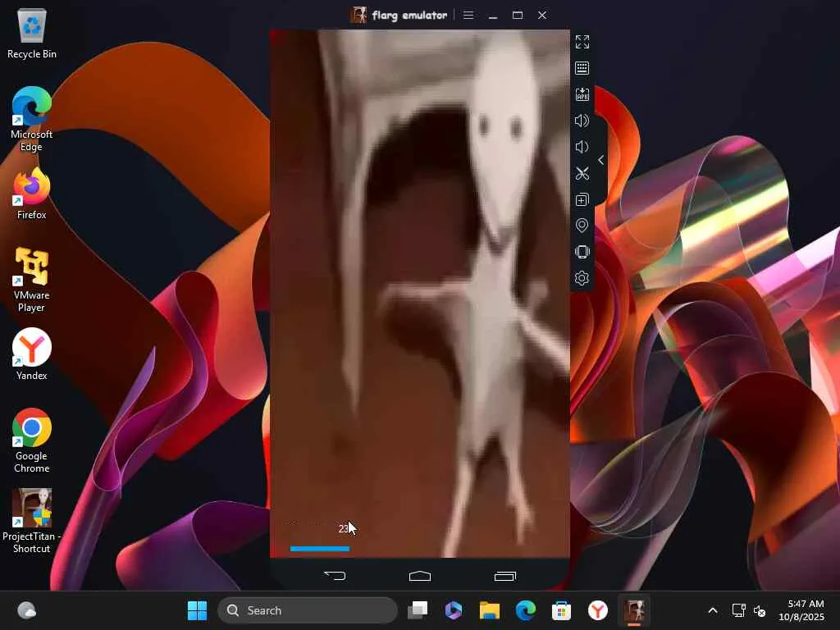This screenshot has width=840, height=630.
Task: Click the taskbar Search box
Action: (308, 610)
